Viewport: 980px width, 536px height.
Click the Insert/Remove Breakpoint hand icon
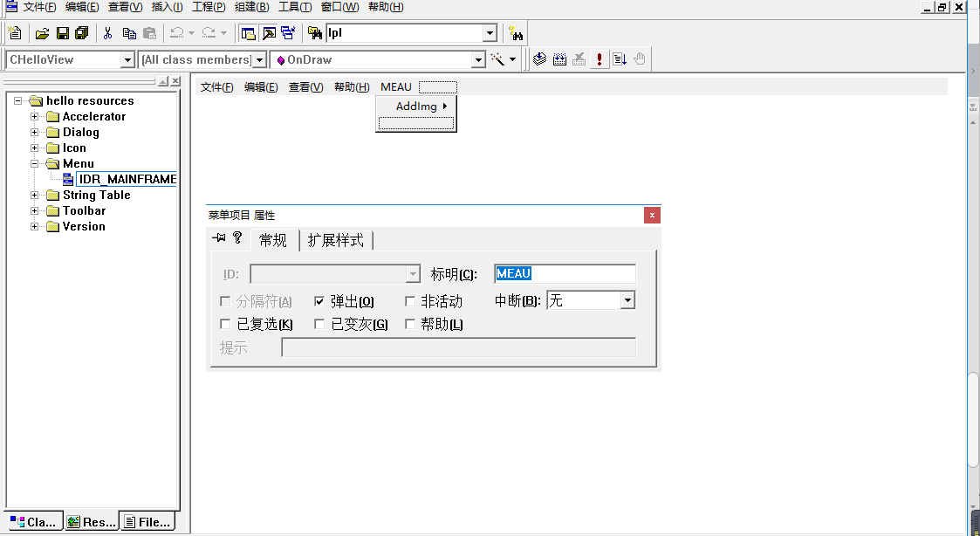pyautogui.click(x=640, y=59)
